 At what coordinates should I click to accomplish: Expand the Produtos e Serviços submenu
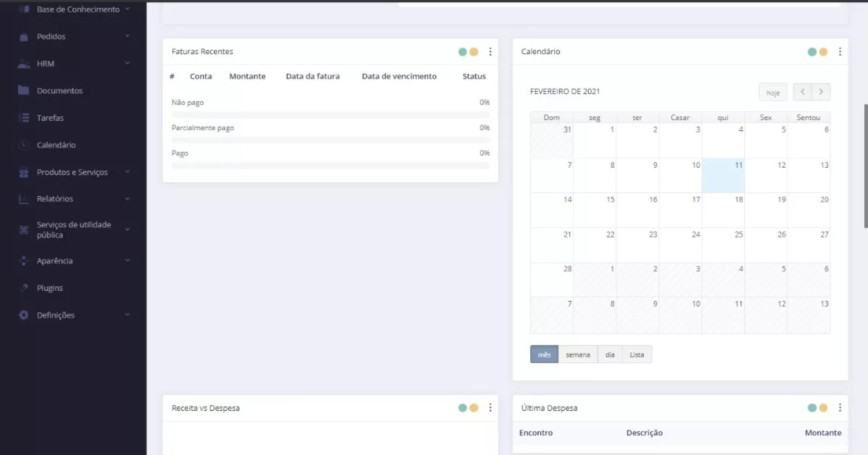tap(127, 172)
